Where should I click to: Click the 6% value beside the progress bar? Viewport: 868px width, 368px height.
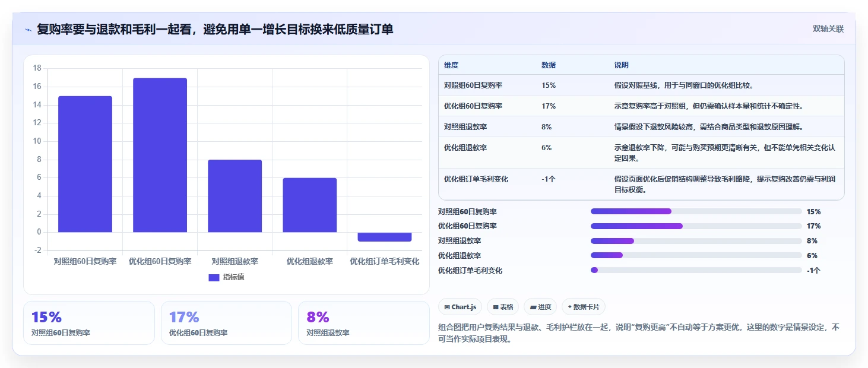pos(812,256)
